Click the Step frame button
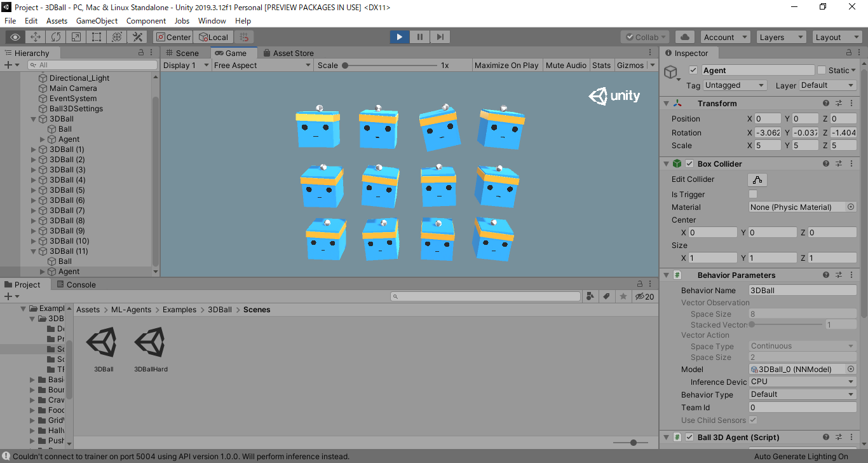Viewport: 868px width, 463px height. 440,37
